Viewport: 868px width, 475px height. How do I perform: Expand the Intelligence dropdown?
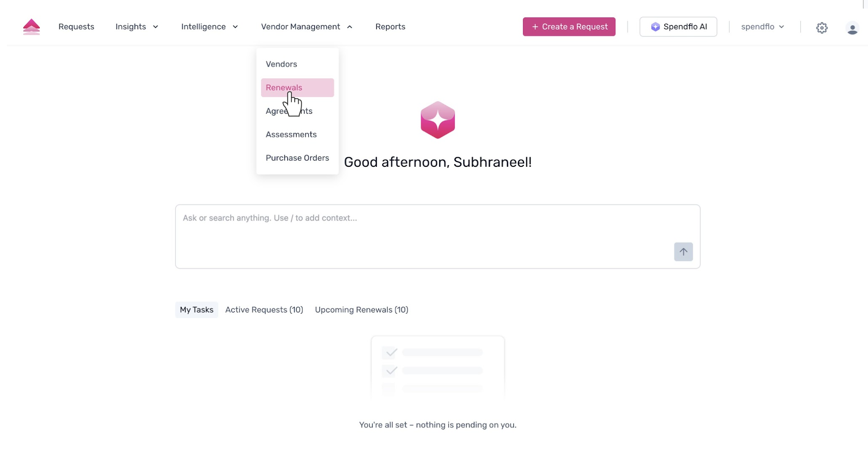pyautogui.click(x=210, y=27)
